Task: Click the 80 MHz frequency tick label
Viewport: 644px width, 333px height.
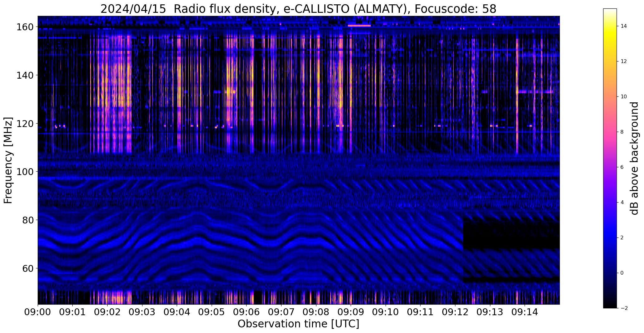Action: tap(28, 220)
